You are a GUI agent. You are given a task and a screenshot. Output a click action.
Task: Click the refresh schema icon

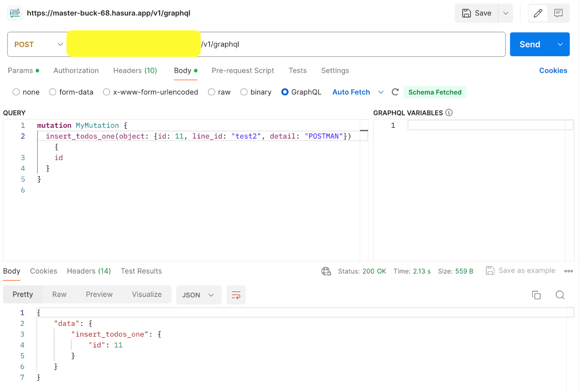click(x=395, y=92)
